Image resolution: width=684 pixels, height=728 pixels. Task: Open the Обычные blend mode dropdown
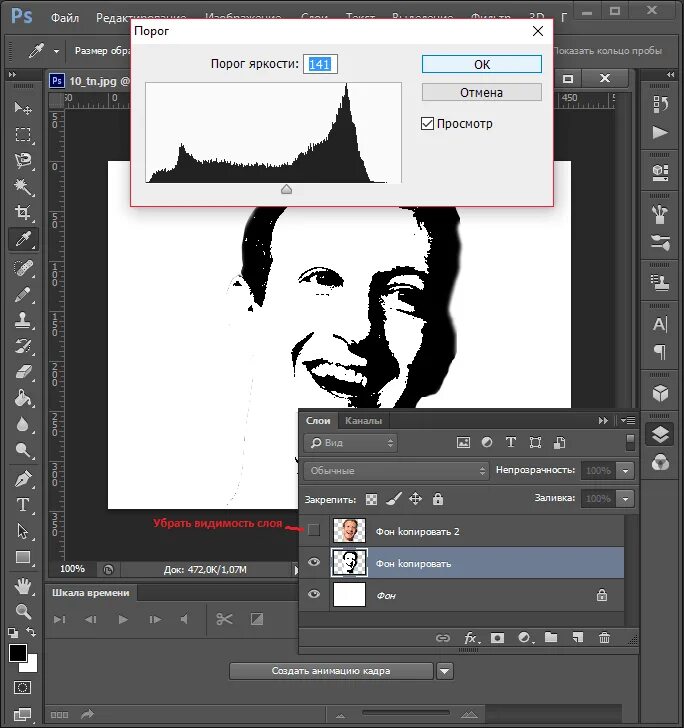click(397, 470)
